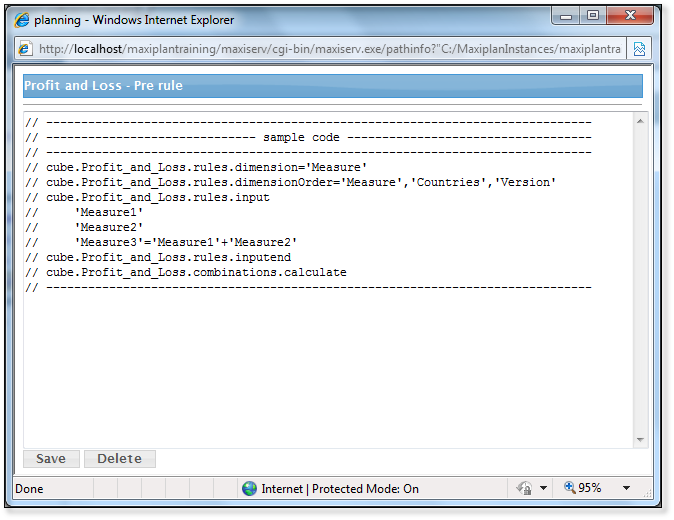Click the security lock icon in status bar
Image resolution: width=674 pixels, height=520 pixels.
click(523, 488)
